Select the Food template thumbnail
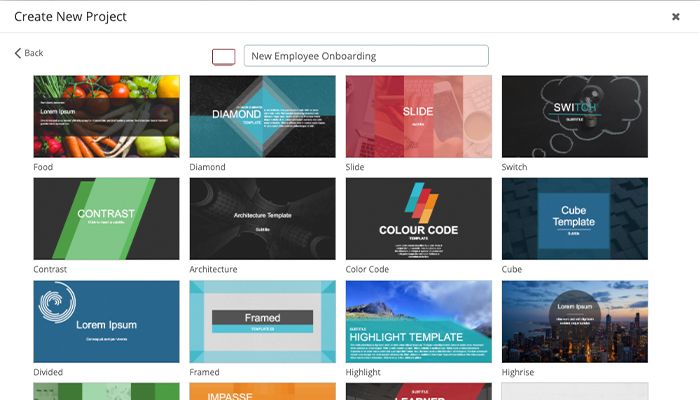The height and width of the screenshot is (400, 700). [x=107, y=116]
